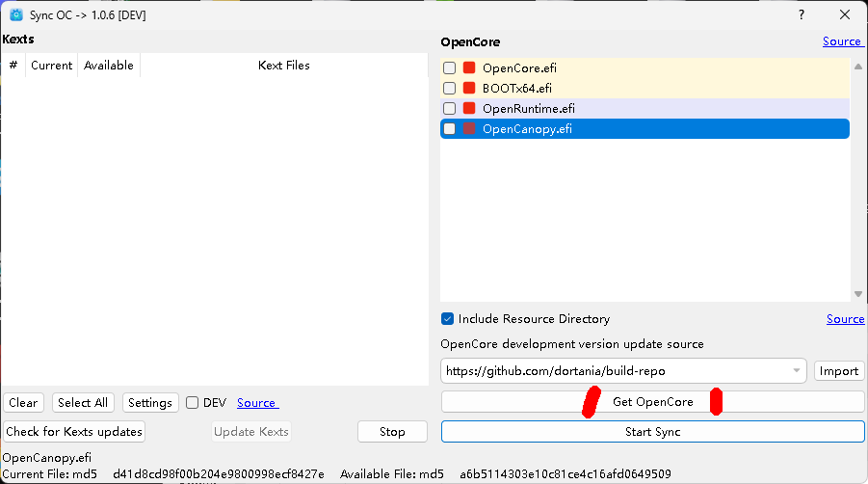Click the OpenCanopy.efi status bar label
The width and height of the screenshot is (868, 484).
click(x=47, y=458)
